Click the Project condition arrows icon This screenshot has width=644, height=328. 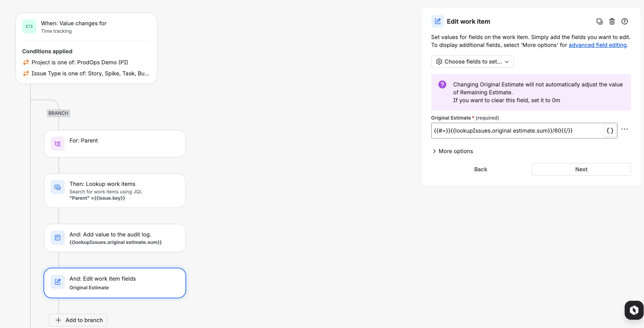(x=26, y=62)
